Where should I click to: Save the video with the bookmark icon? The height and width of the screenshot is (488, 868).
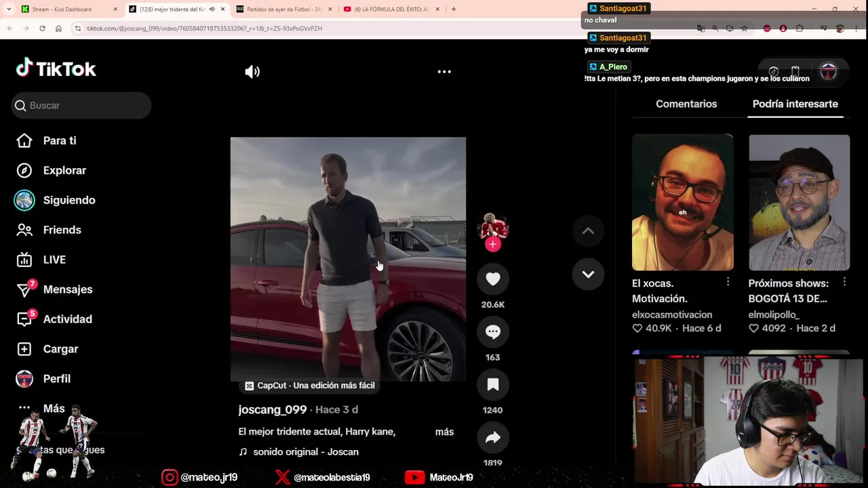tap(493, 384)
